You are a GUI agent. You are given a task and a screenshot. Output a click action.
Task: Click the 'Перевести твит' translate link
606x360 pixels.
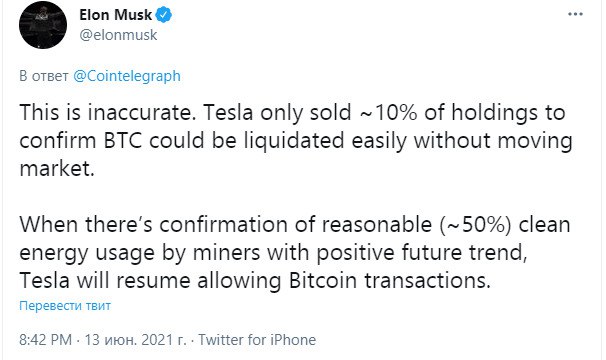click(65, 306)
